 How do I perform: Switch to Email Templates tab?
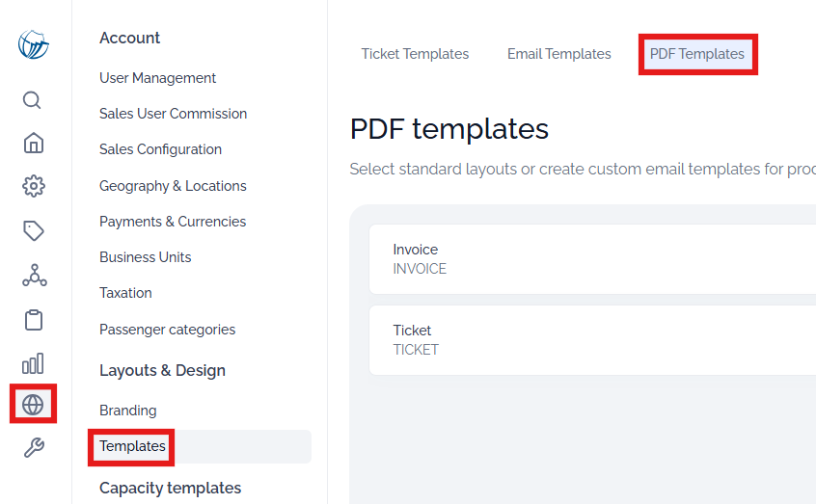point(558,54)
